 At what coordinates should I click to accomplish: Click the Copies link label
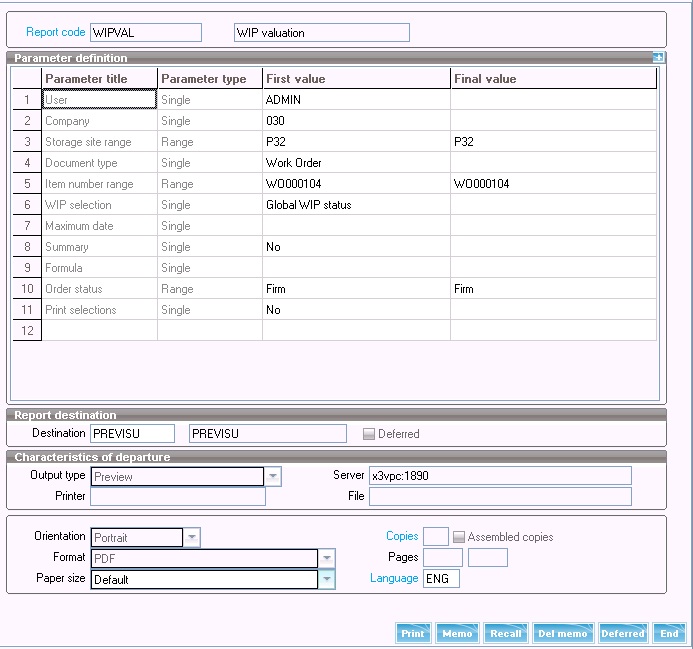[402, 536]
